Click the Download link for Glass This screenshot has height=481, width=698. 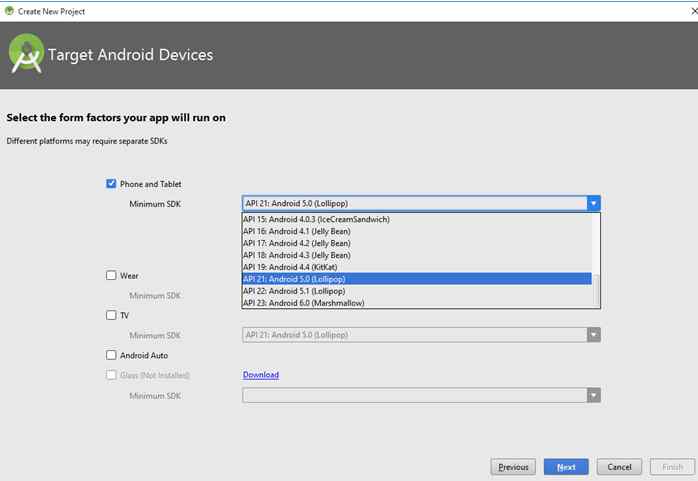point(260,375)
